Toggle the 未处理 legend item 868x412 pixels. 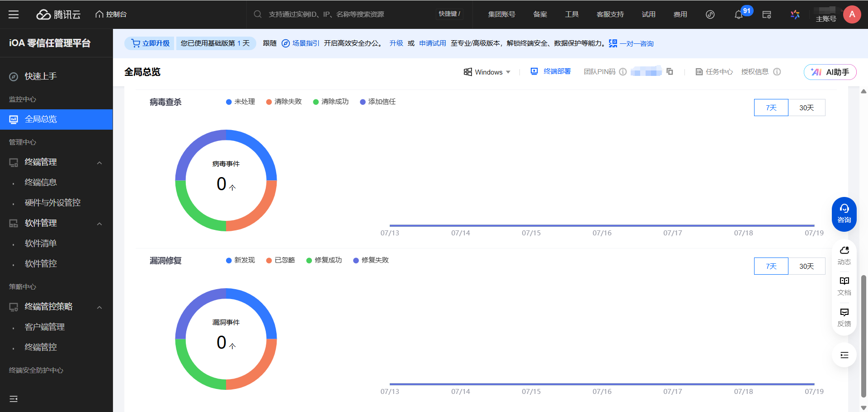point(241,102)
